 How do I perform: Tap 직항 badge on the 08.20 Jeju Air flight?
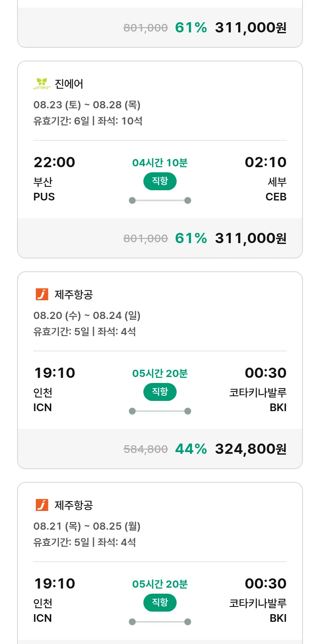(160, 392)
